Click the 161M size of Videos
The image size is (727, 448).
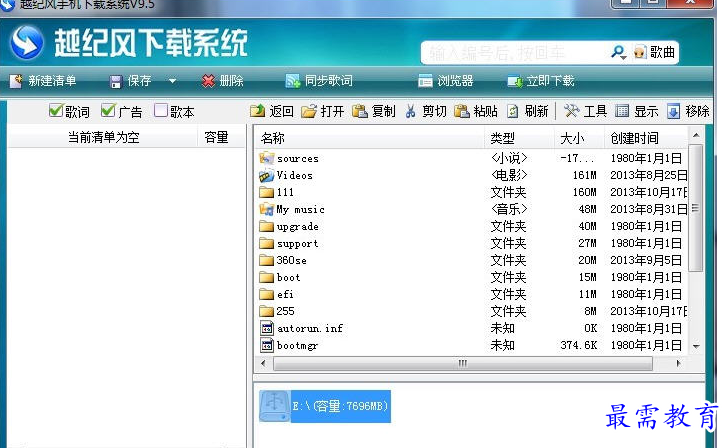pyautogui.click(x=585, y=175)
